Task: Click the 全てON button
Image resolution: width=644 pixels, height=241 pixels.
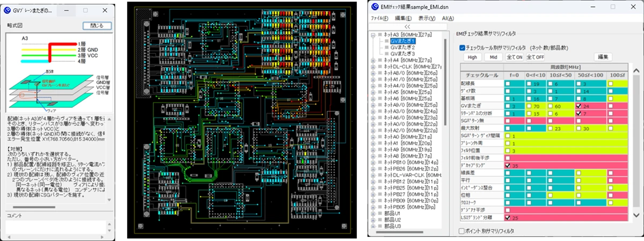Action: (x=514, y=57)
